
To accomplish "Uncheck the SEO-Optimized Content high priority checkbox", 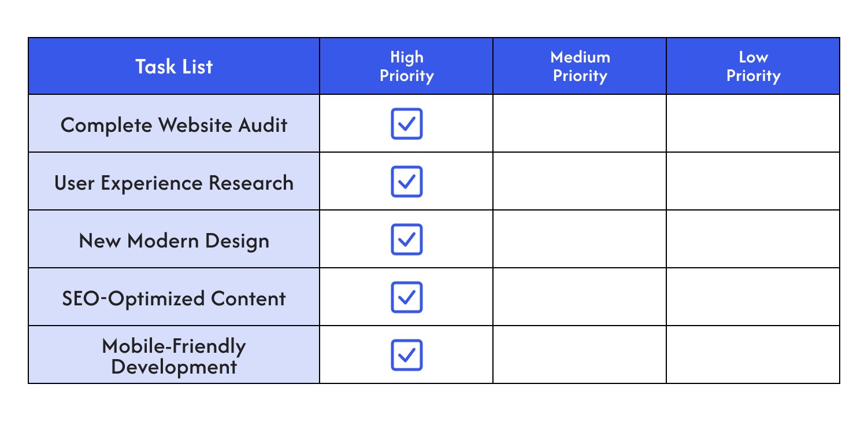I will 406,297.
